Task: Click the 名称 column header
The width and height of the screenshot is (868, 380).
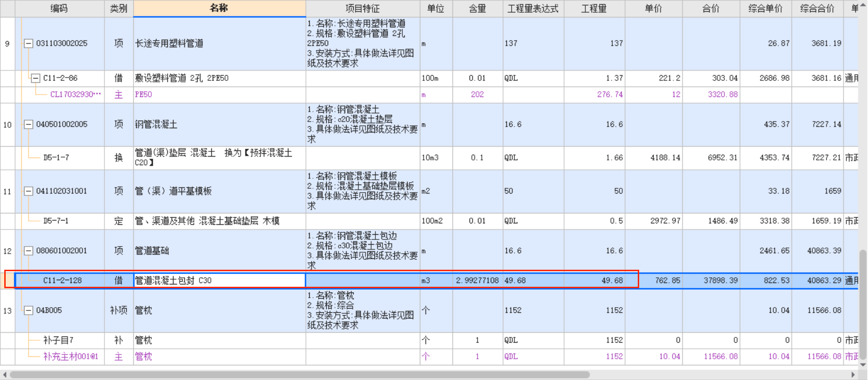Action: point(219,9)
